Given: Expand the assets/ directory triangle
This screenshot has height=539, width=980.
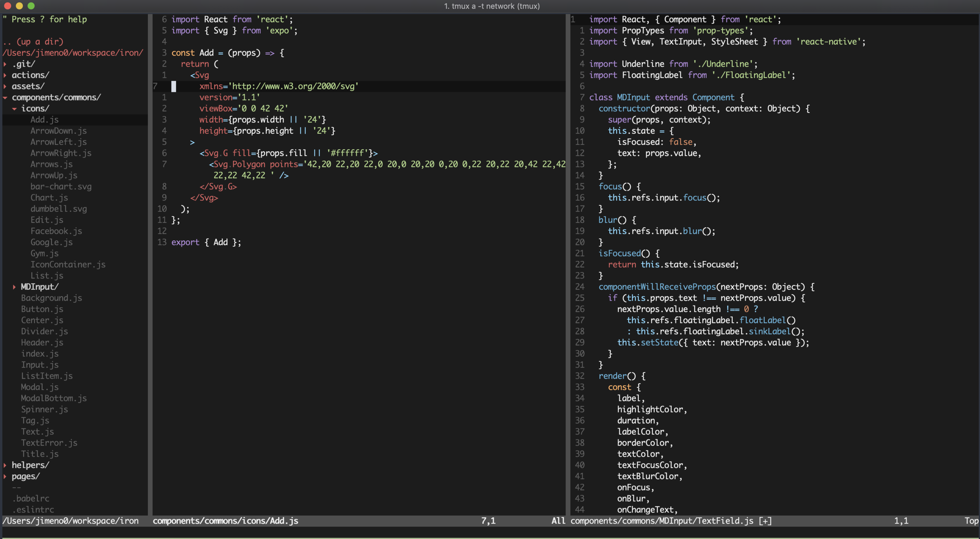Looking at the screenshot, I should click(5, 86).
